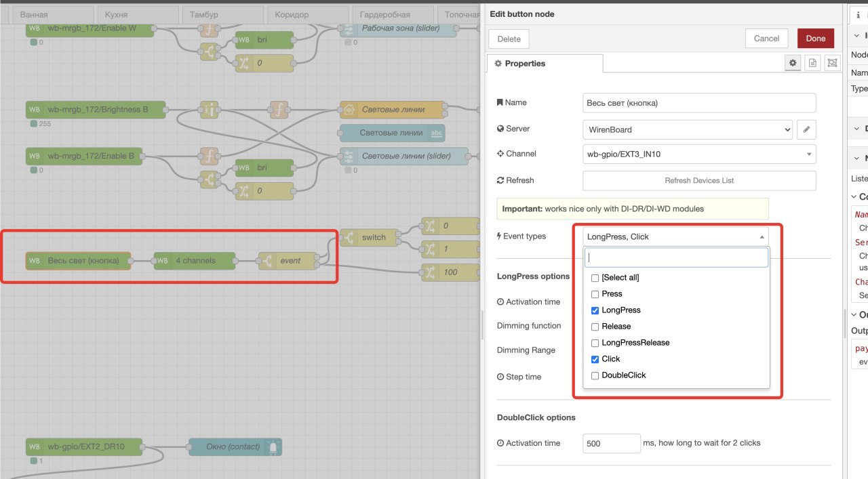Screen dimensions: 868x479
Task: Click the 'Delete' button
Action: click(x=509, y=39)
